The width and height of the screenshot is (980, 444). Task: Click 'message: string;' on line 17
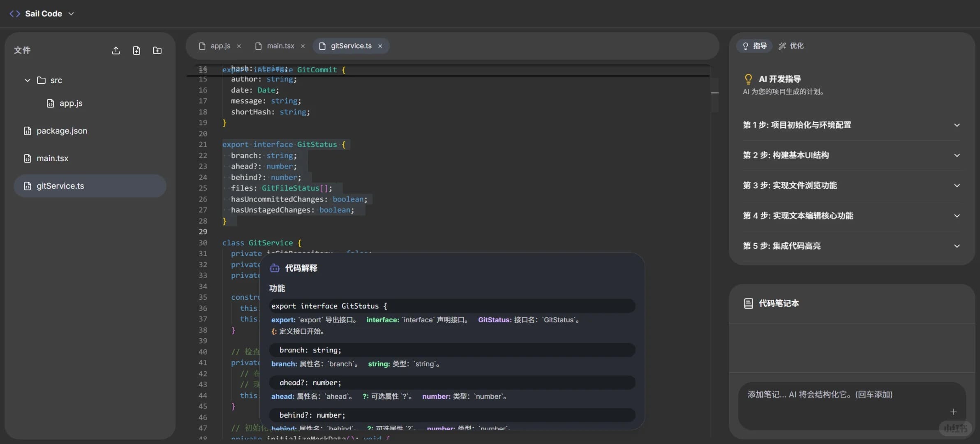coord(266,101)
